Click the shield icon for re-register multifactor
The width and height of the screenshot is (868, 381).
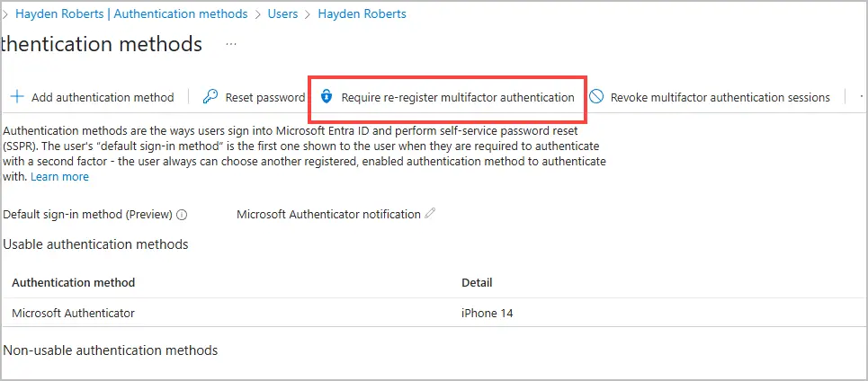click(327, 97)
